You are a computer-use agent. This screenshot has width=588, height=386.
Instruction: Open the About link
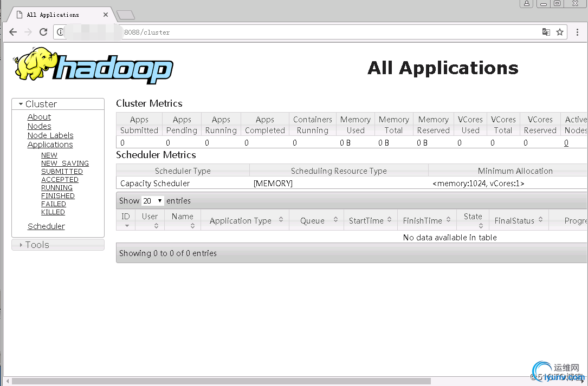click(39, 117)
